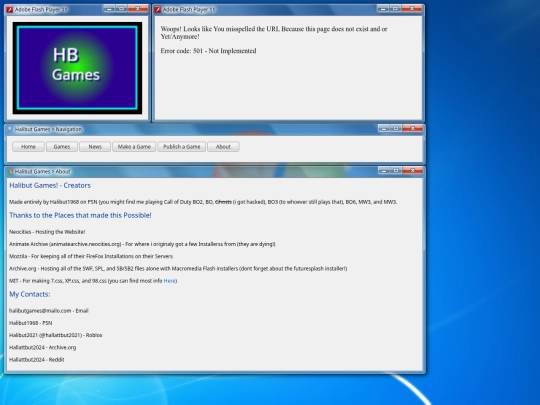
Task: Open Make a Game page
Action: pyautogui.click(x=134, y=147)
